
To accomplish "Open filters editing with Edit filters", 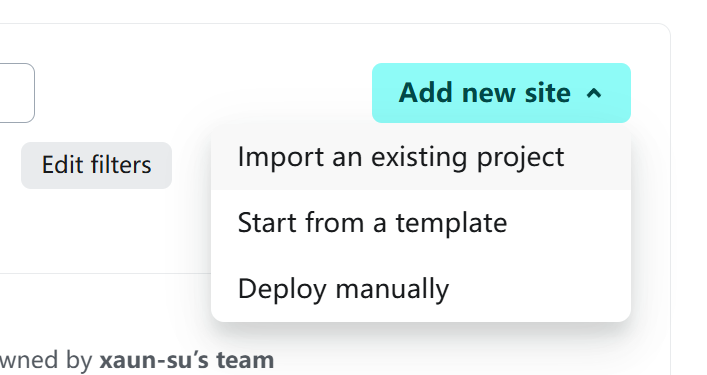I will point(96,165).
